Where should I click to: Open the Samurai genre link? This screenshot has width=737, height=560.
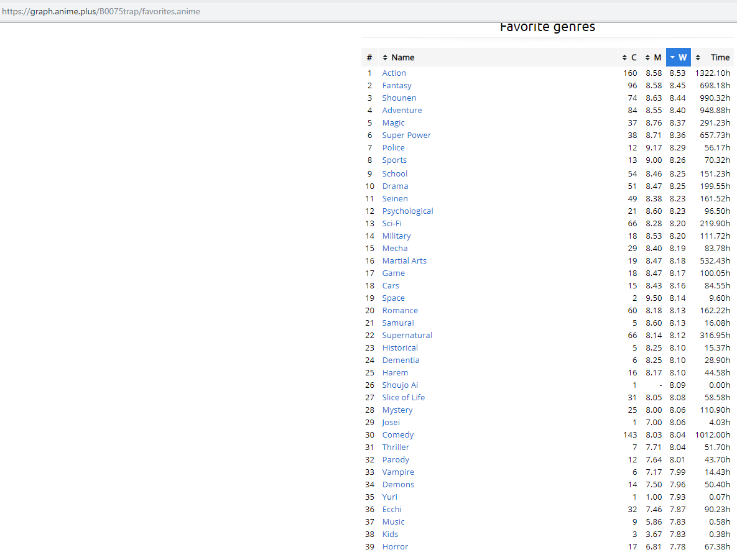(398, 323)
